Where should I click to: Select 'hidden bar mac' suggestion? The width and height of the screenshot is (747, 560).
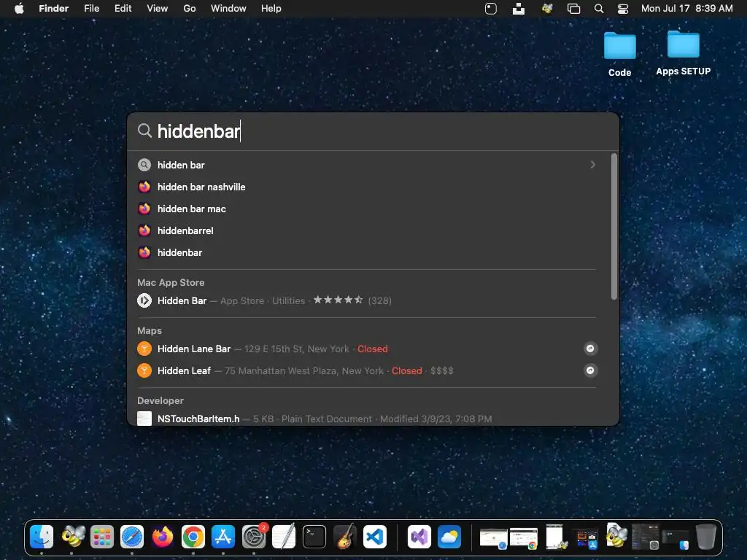(367, 209)
